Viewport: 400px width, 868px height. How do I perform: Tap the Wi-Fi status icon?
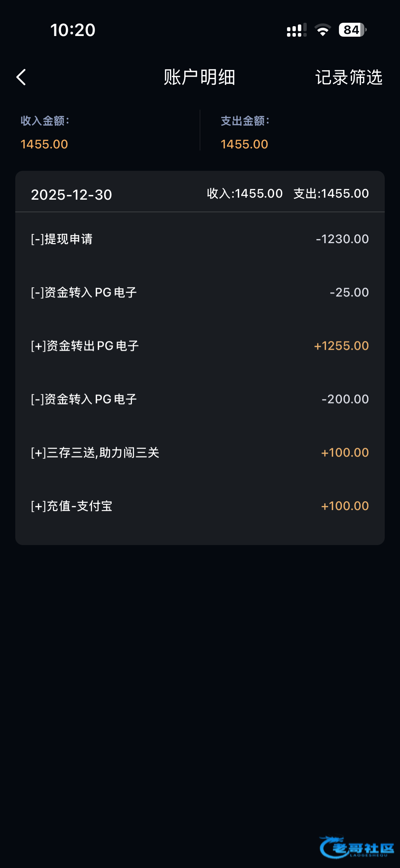323,30
